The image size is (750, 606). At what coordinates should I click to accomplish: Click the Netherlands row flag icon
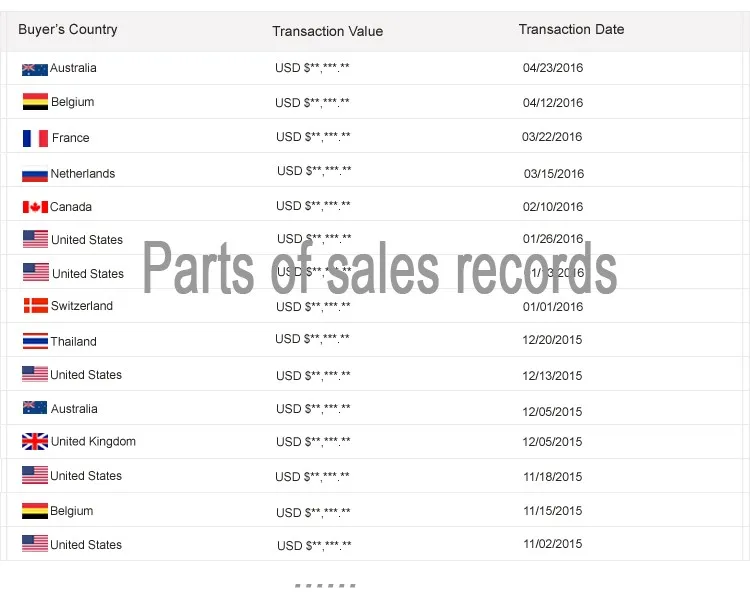(x=35, y=174)
